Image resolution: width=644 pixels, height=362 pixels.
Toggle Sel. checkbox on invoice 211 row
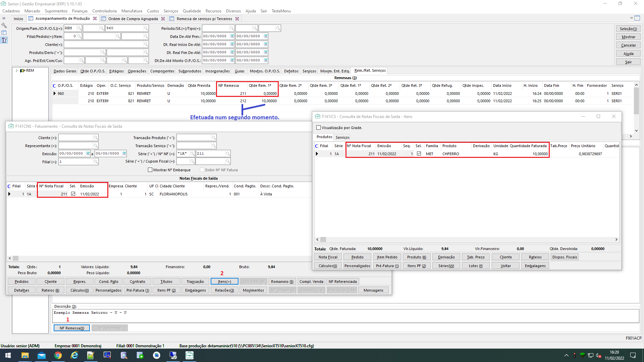pos(73,194)
